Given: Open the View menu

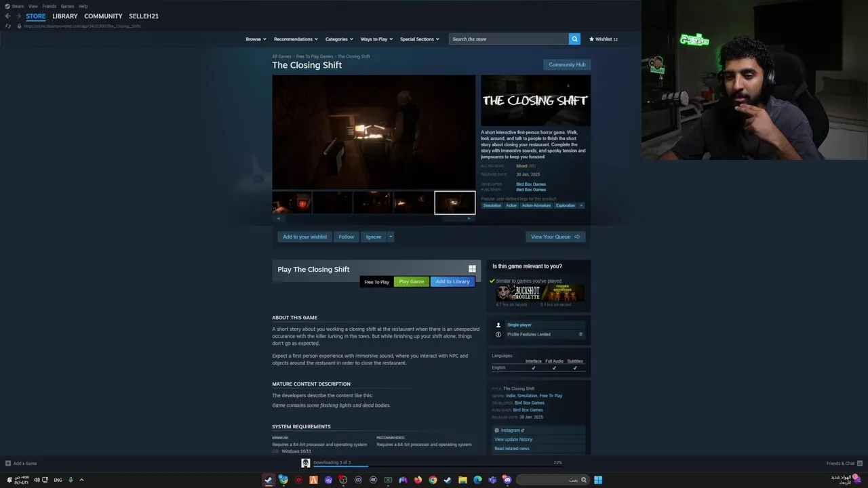Looking at the screenshot, I should (x=33, y=6).
